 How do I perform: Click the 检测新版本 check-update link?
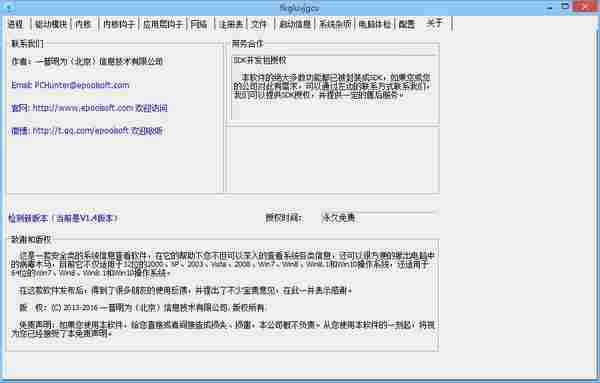tap(63, 218)
